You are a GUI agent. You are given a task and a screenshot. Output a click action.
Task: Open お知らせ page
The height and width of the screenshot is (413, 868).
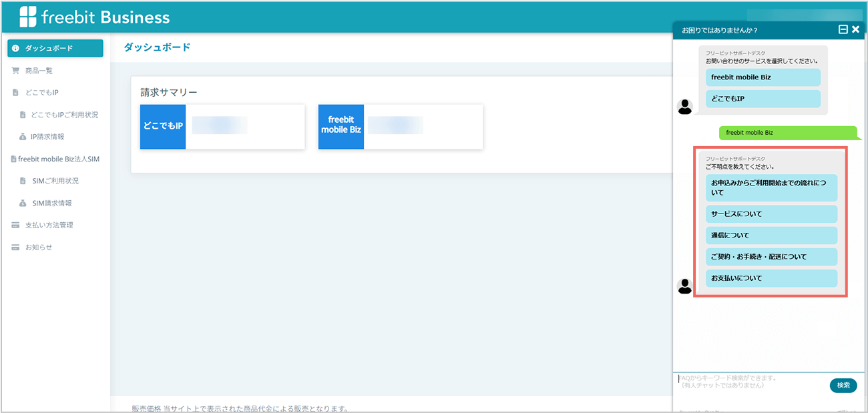pyautogui.click(x=39, y=248)
